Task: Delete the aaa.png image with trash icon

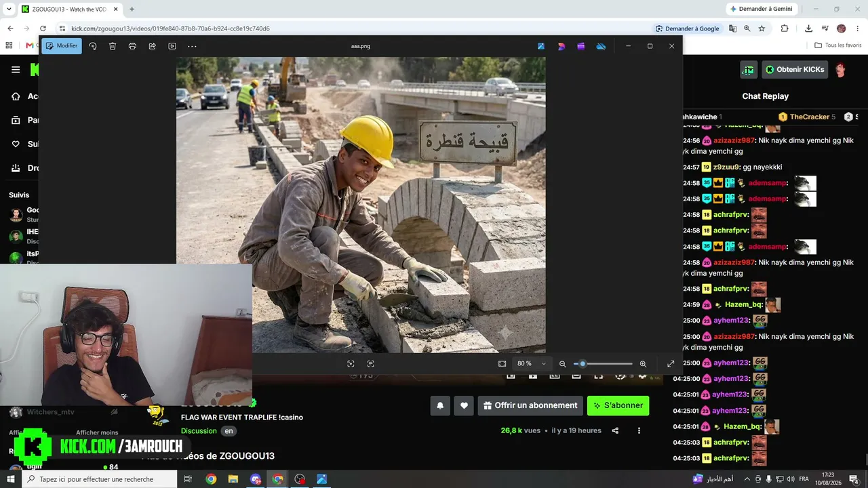Action: tap(113, 46)
